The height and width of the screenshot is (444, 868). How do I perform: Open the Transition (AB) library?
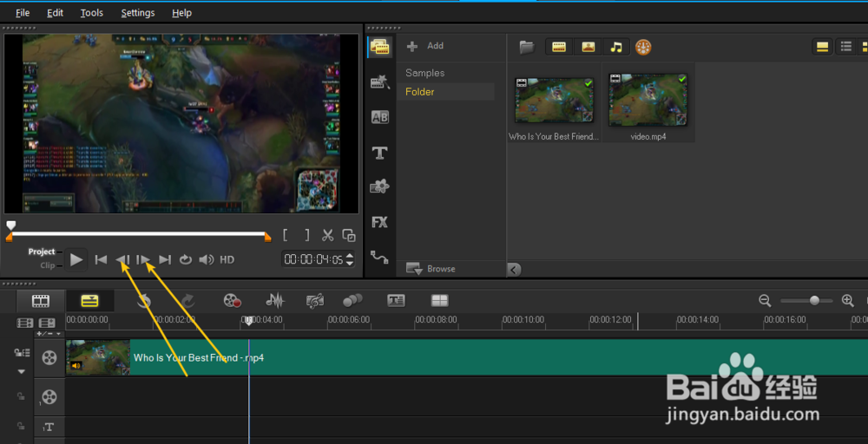click(380, 117)
